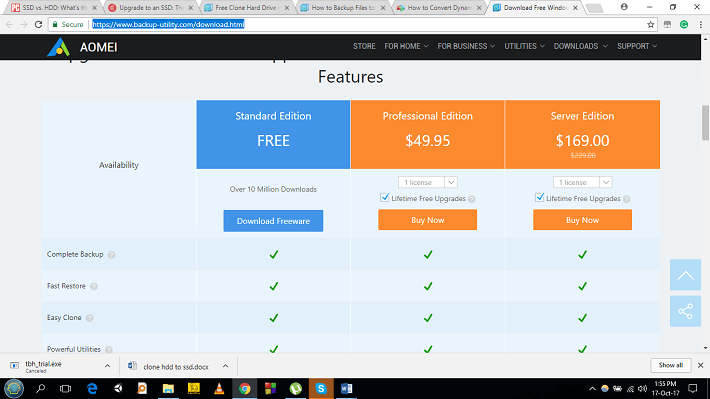Open Task View on the taskbar
The image size is (710, 399).
click(x=66, y=389)
